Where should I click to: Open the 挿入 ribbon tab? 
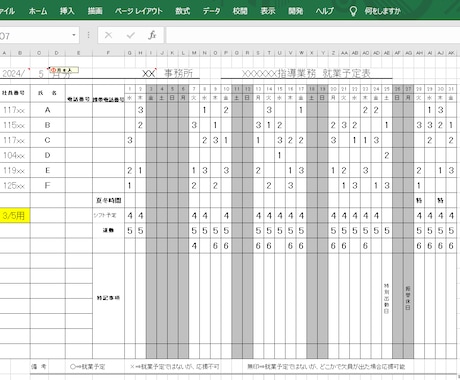click(67, 11)
